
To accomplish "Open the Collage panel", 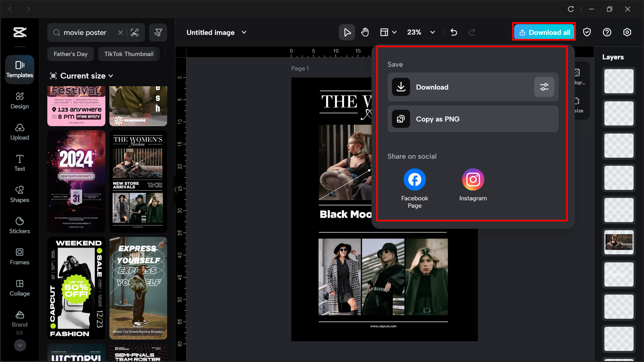I will 20,288.
